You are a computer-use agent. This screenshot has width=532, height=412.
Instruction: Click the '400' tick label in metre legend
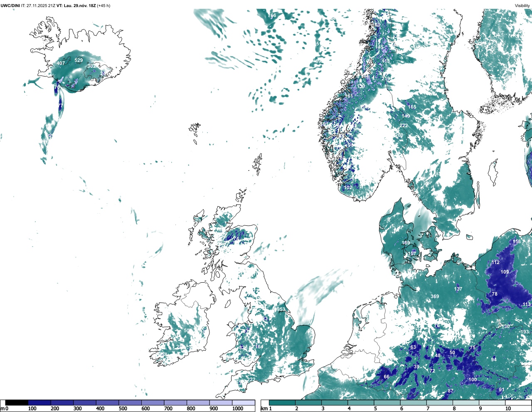pyautogui.click(x=100, y=409)
